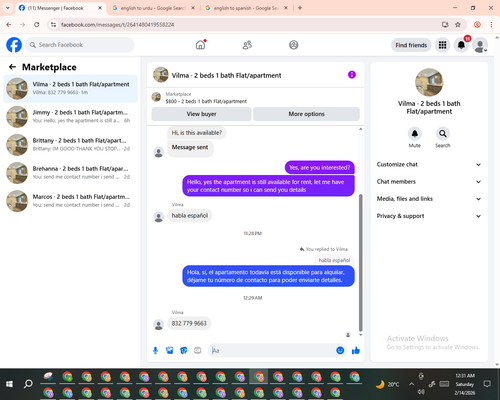500x400 pixels.
Task: Reload the page in browser toolbar
Action: tap(37, 25)
